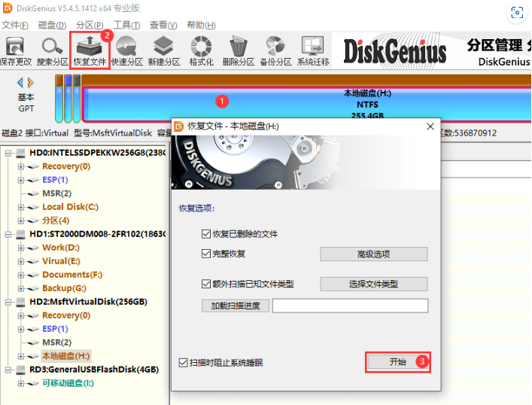Select the 本地磁盘(H:) NTFS partition bar
Image resolution: width=532 pixels, height=405 pixels.
307,104
